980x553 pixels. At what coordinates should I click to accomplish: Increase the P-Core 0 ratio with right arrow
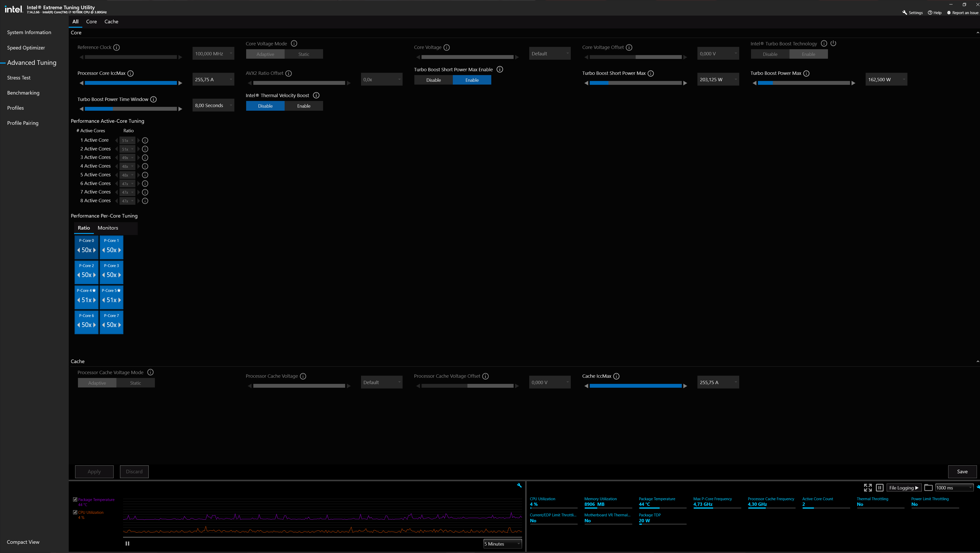tap(94, 250)
